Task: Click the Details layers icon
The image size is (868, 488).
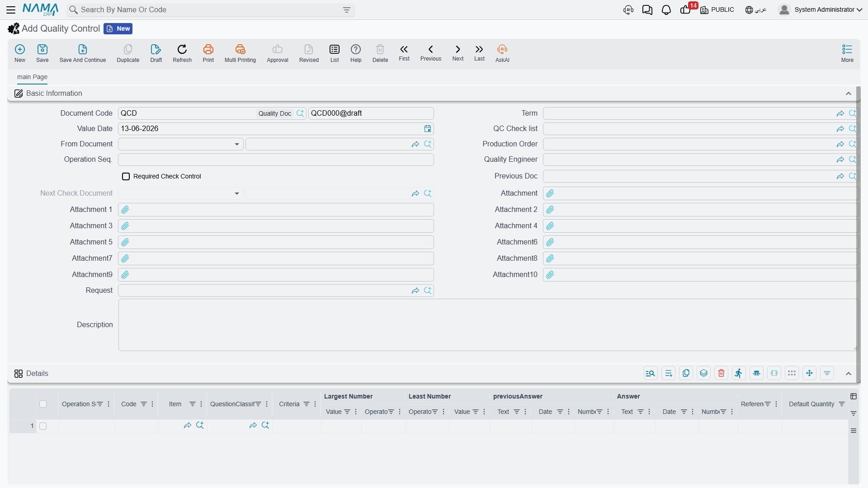Action: tap(704, 373)
